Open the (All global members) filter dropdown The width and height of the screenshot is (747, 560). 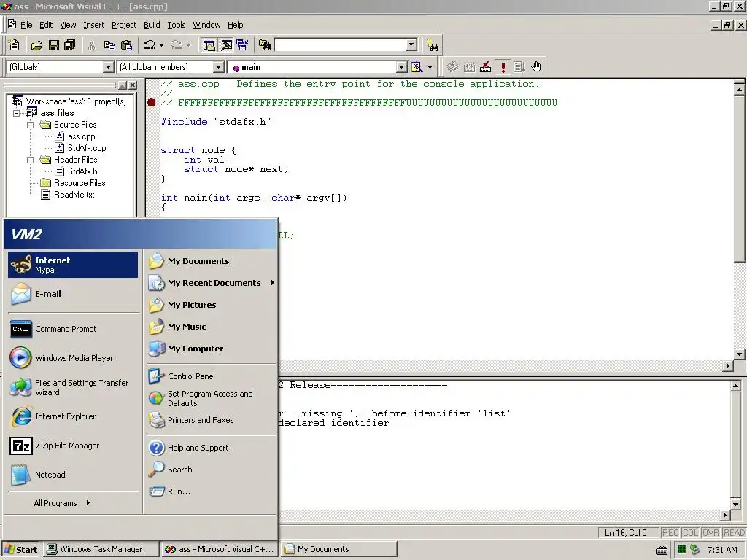(218, 67)
